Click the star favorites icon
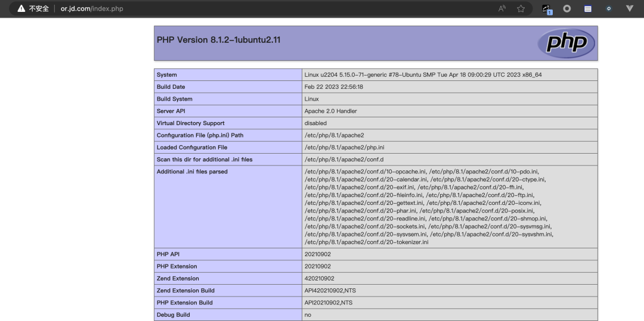 [521, 8]
